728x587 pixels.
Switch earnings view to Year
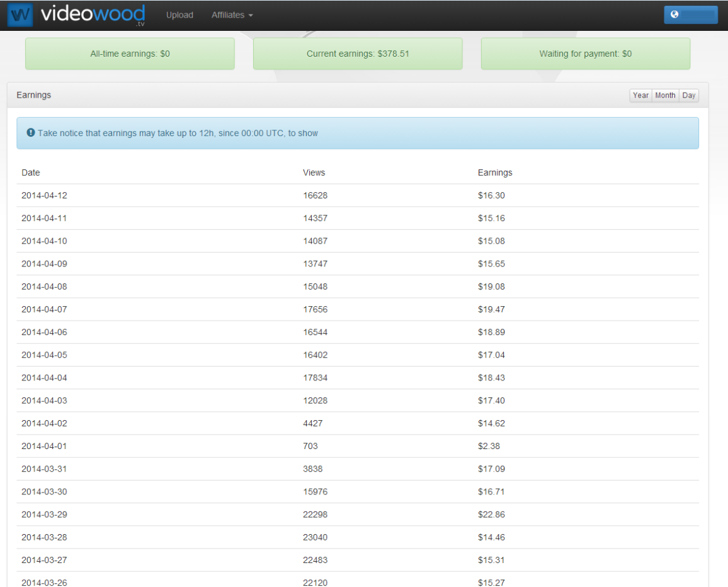click(640, 95)
